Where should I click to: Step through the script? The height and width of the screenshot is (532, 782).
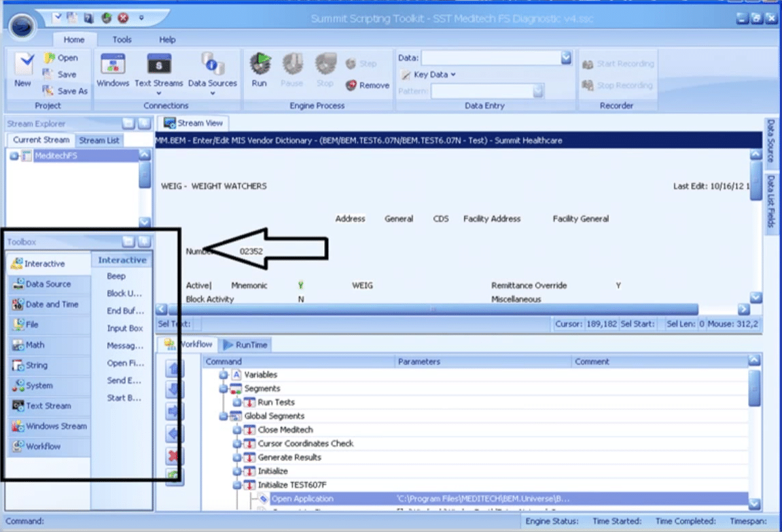[x=361, y=64]
